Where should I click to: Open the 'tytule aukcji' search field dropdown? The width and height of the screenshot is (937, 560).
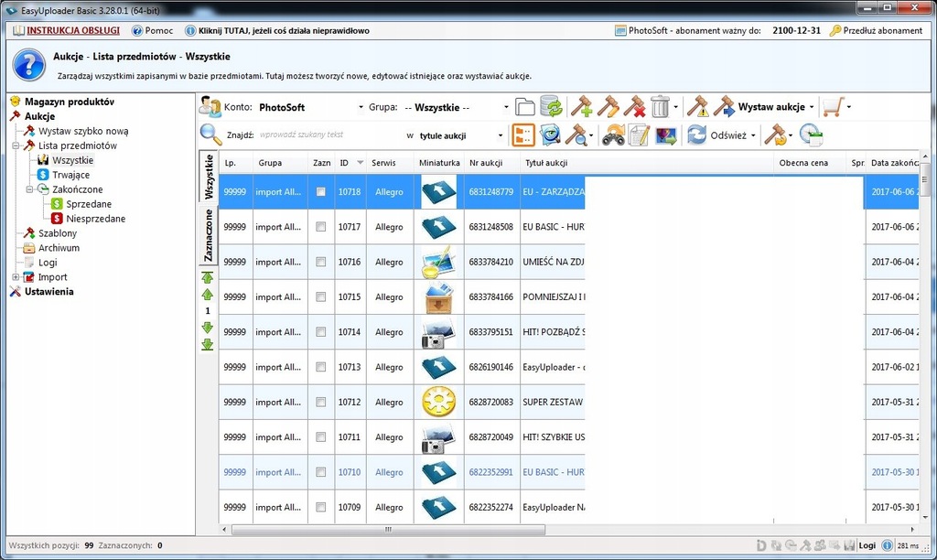pos(501,135)
